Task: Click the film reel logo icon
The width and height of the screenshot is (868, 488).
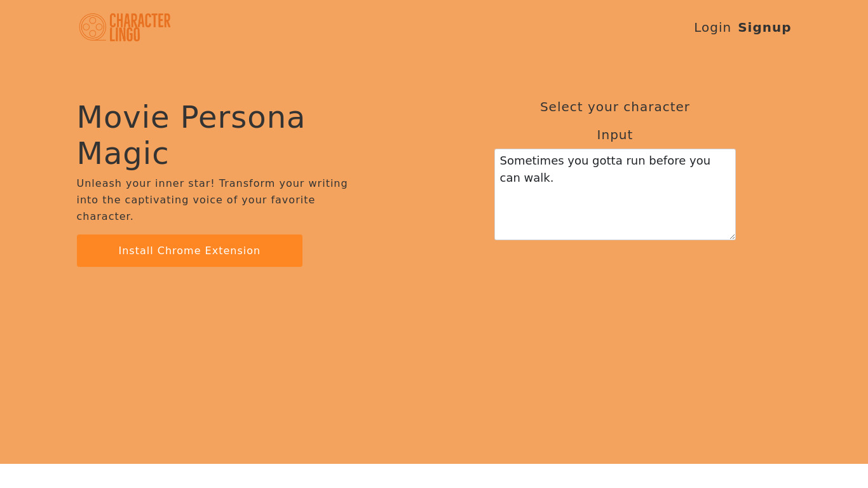Action: click(x=93, y=27)
